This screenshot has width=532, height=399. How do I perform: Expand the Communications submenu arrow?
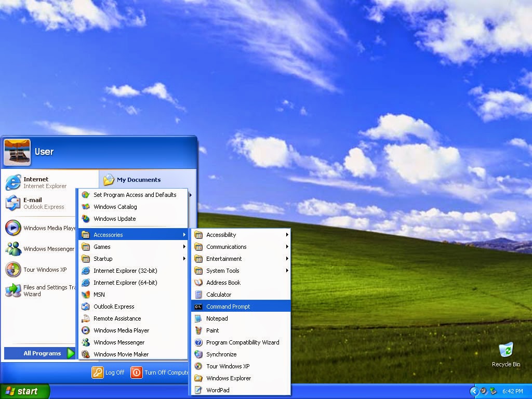(x=287, y=247)
